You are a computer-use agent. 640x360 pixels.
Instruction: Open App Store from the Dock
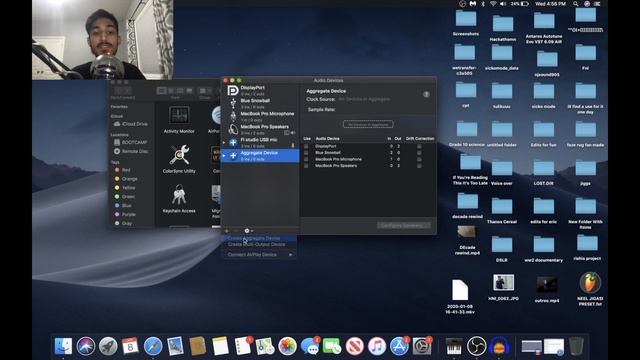click(x=399, y=346)
